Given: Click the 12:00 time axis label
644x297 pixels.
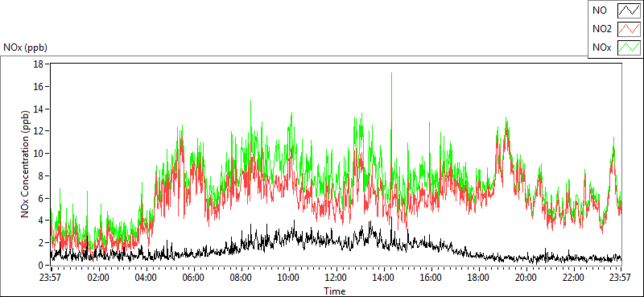Looking at the screenshot, I should 336,278.
